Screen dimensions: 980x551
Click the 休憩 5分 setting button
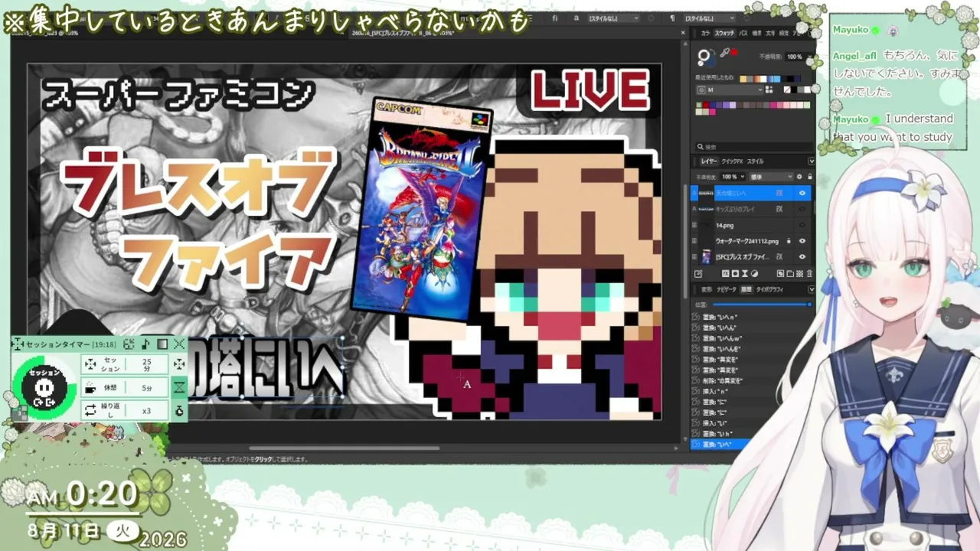tap(126, 387)
